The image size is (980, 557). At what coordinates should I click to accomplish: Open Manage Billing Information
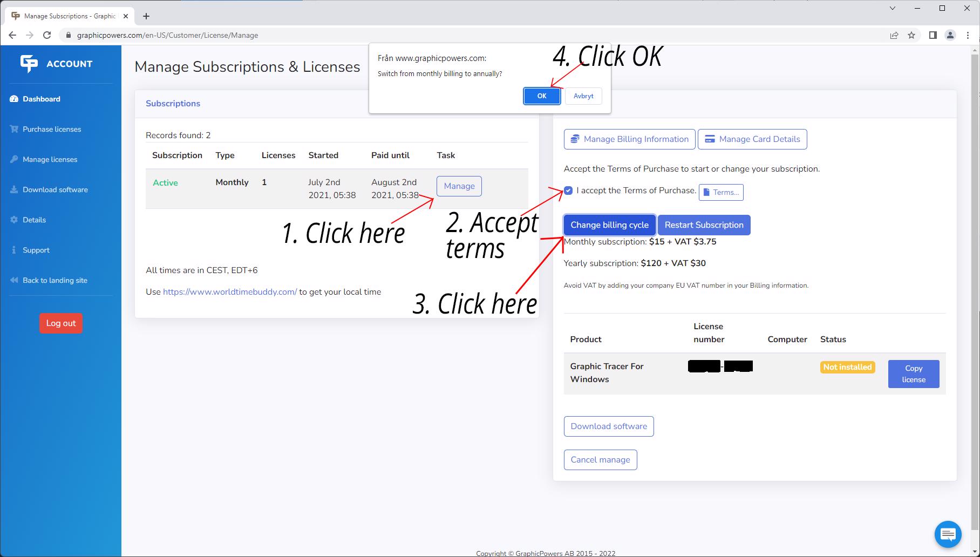630,139
